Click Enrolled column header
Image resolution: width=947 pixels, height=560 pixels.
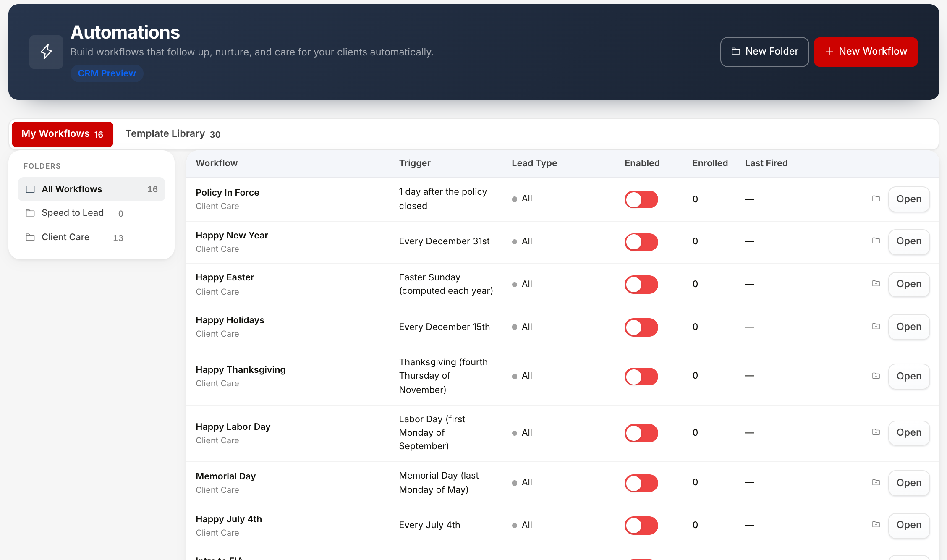(710, 163)
